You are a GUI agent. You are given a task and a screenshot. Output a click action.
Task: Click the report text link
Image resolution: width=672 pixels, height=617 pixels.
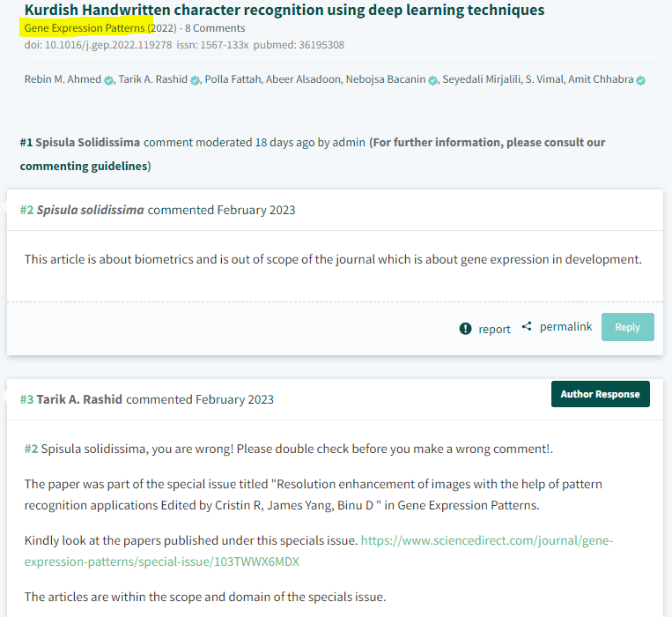click(494, 329)
